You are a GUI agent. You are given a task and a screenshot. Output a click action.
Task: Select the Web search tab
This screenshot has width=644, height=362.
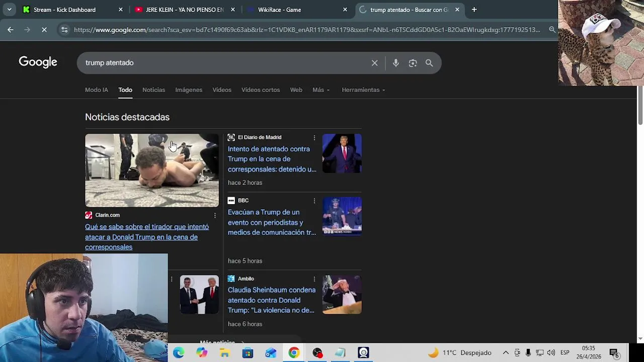(x=296, y=90)
